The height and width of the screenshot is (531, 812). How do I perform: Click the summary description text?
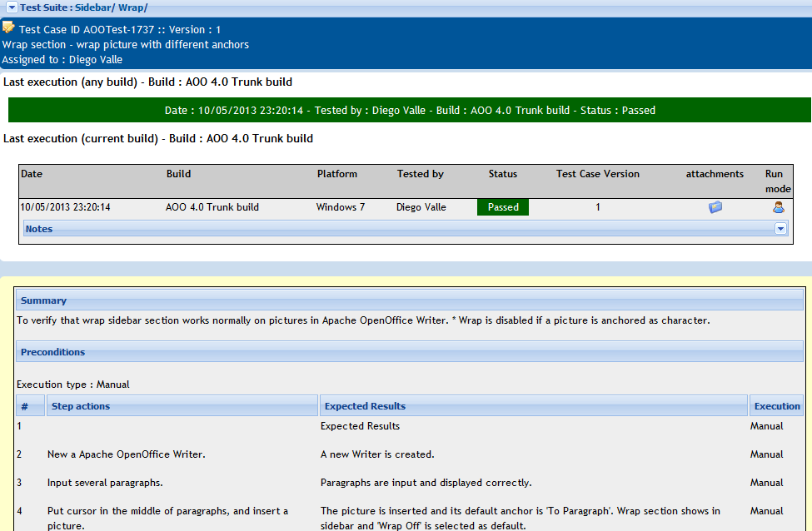coord(363,320)
